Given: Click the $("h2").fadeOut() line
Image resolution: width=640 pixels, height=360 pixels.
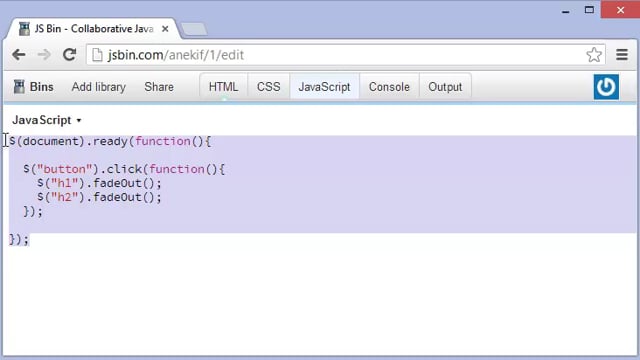Looking at the screenshot, I should 99,197.
